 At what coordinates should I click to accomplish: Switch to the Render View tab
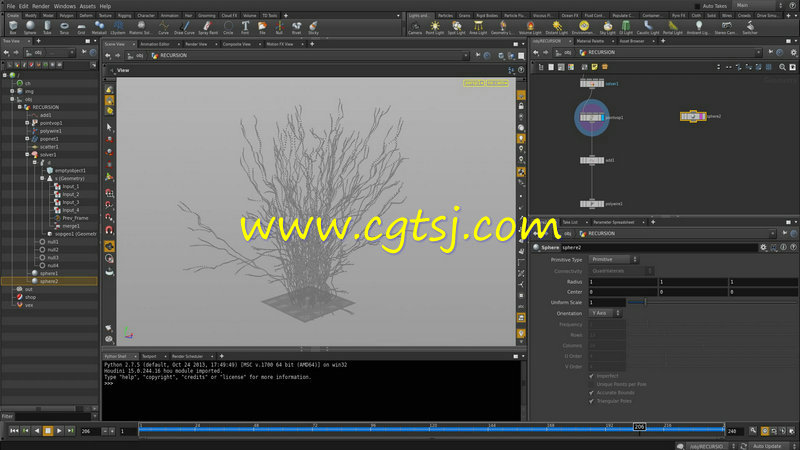coord(196,44)
